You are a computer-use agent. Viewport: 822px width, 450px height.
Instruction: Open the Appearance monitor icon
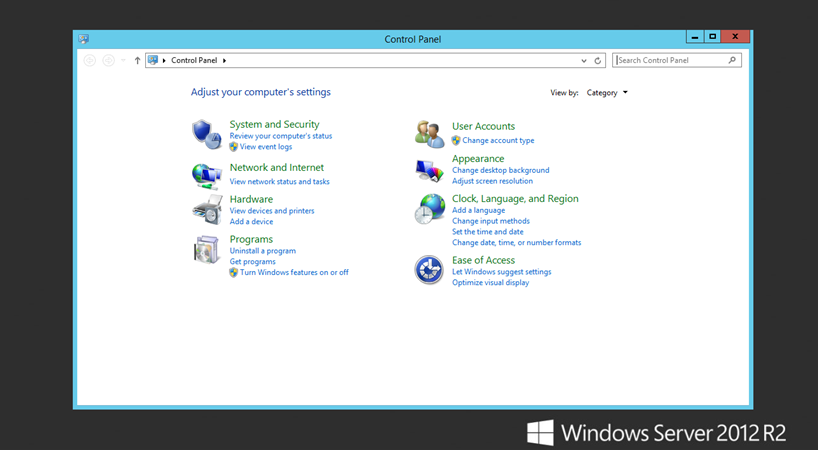click(429, 171)
